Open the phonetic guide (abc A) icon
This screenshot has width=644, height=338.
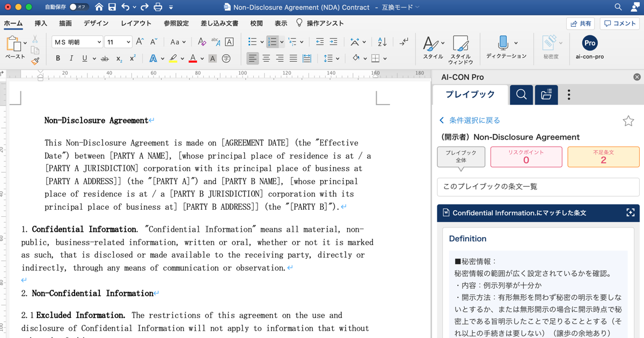click(x=216, y=42)
